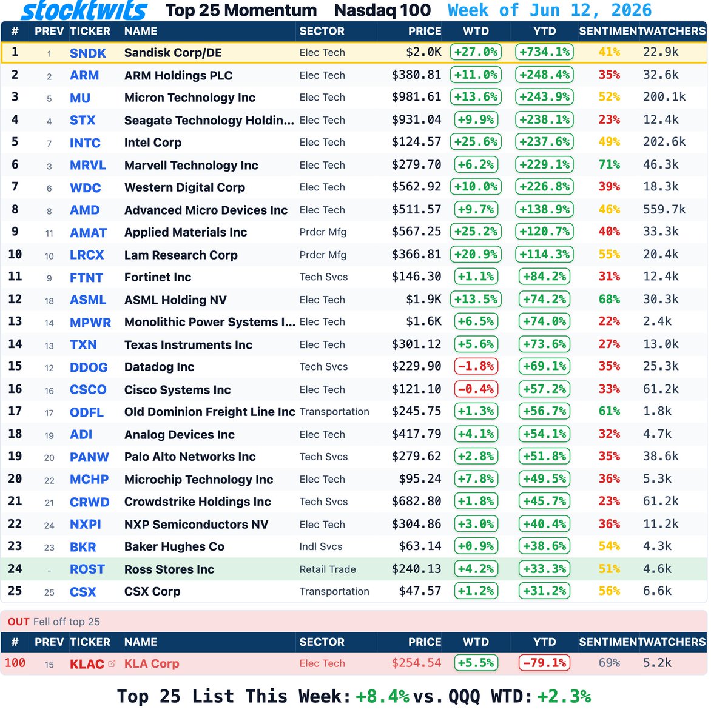Screen dimensions: 728x718
Task: Click the Retail Trade sector cell
Action: 328,569
